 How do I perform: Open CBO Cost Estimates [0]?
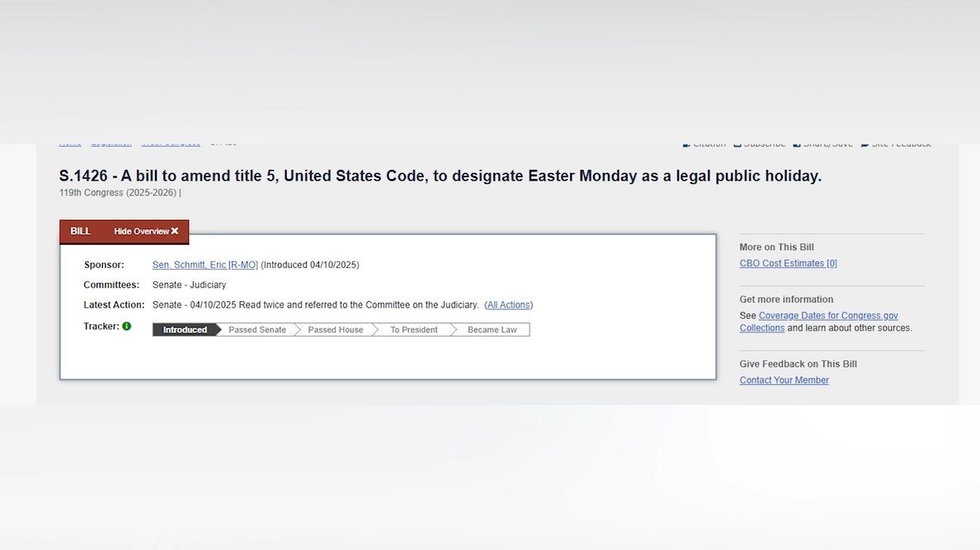(x=788, y=262)
